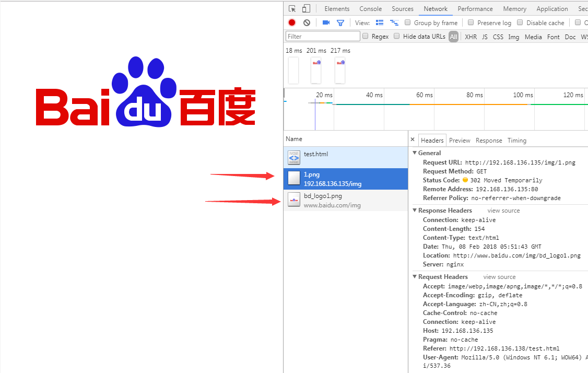Collapse the Request Headers section
Screen dimensions: 588x373
[415, 276]
